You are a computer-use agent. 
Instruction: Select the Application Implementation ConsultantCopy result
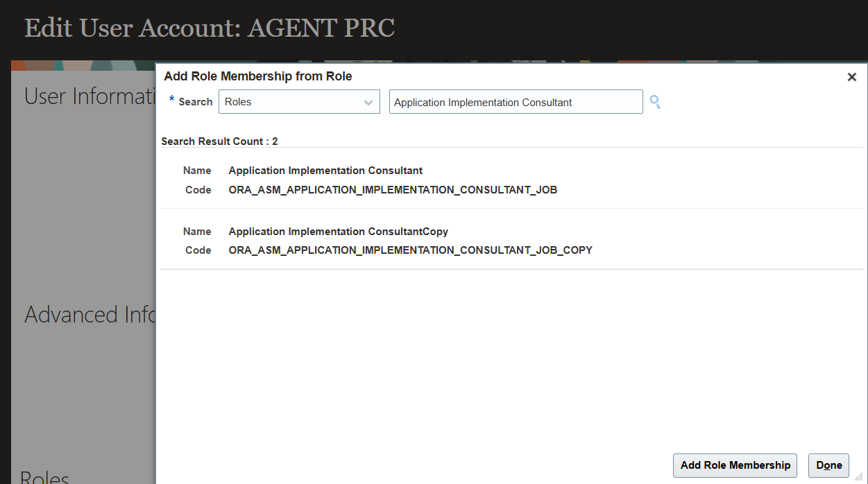click(338, 232)
